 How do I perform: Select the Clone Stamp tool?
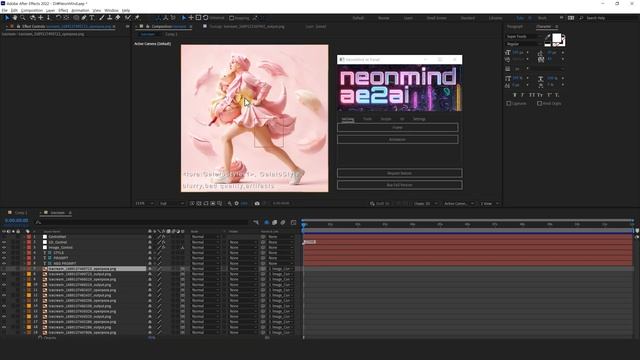[109, 18]
